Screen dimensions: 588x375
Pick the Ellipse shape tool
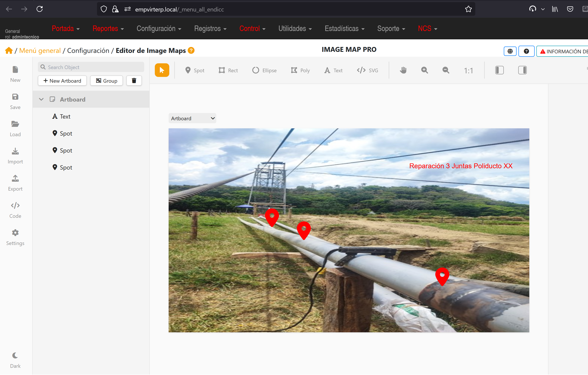[264, 70]
